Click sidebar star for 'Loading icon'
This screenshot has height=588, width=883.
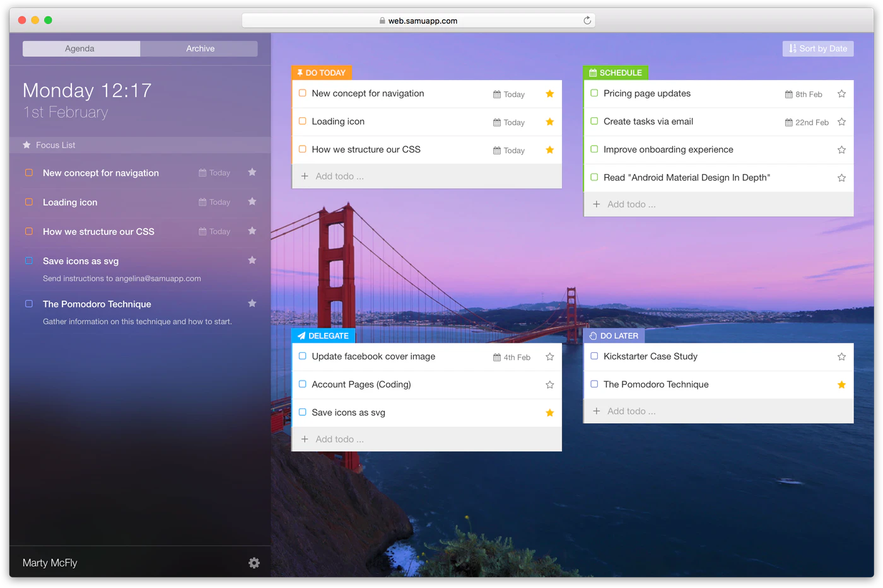tap(252, 202)
